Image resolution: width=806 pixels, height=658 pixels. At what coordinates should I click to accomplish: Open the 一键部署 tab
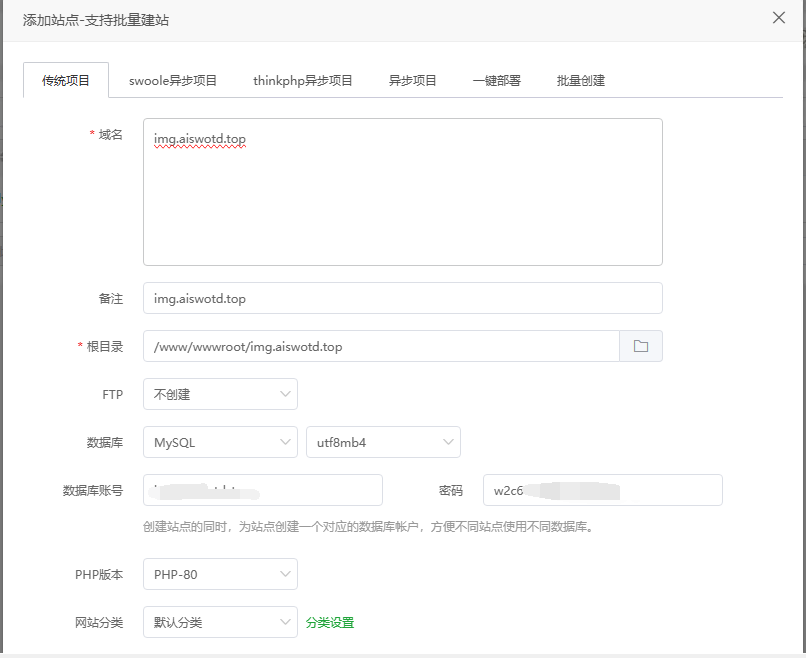coord(497,81)
